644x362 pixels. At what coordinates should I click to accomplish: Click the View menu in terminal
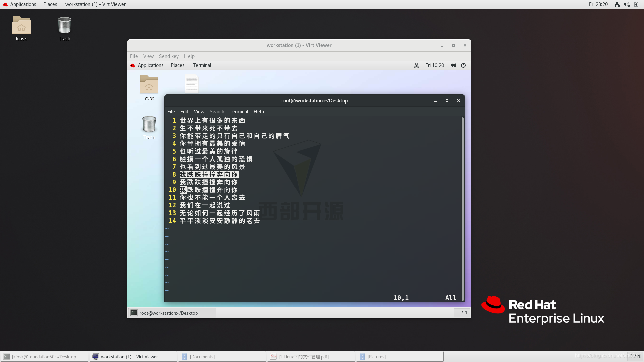pyautogui.click(x=199, y=111)
